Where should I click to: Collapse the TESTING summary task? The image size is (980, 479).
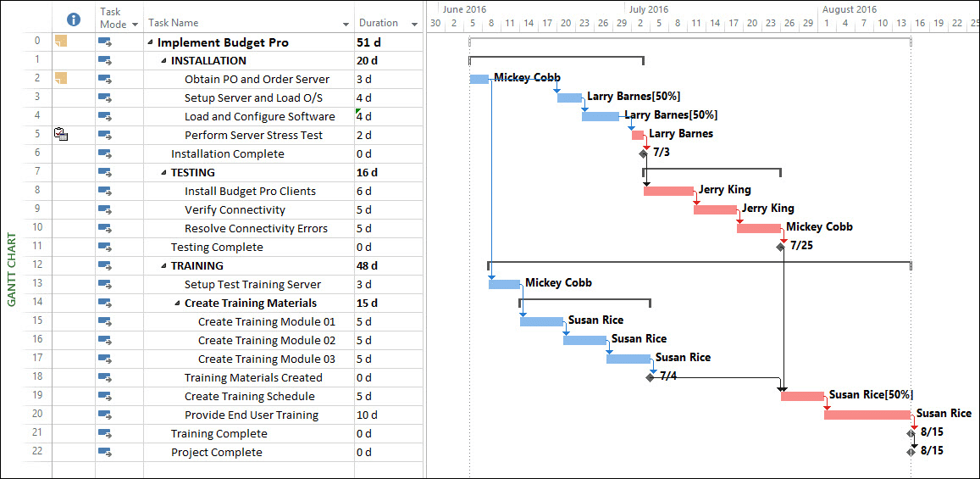click(163, 173)
